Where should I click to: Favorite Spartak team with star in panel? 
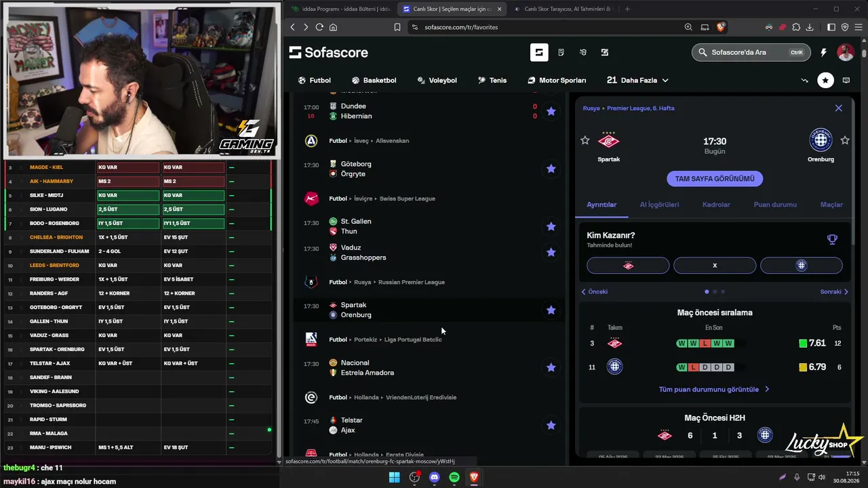tap(585, 140)
